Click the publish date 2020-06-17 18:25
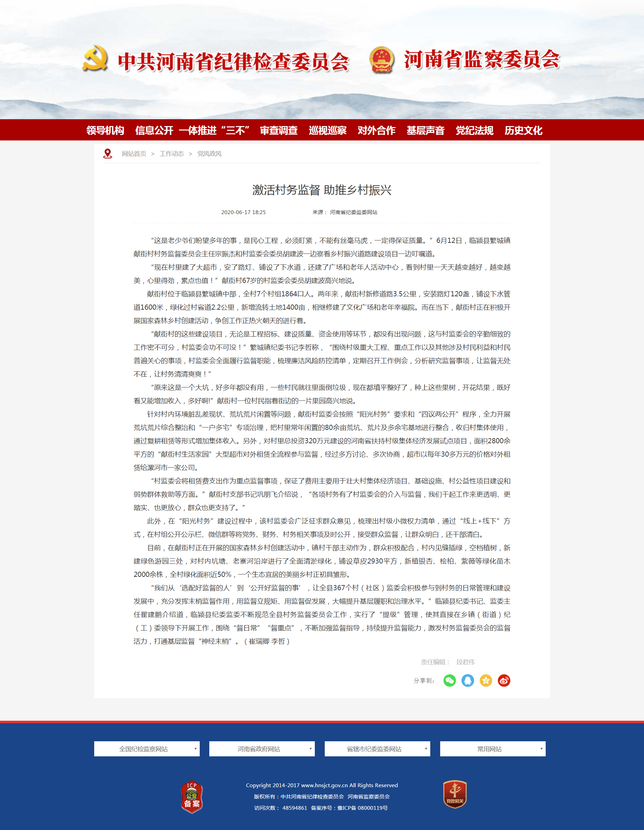644x830 pixels. [x=244, y=212]
